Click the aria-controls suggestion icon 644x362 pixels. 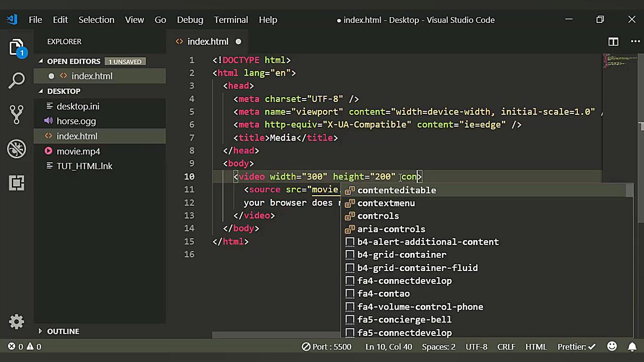[x=350, y=229]
